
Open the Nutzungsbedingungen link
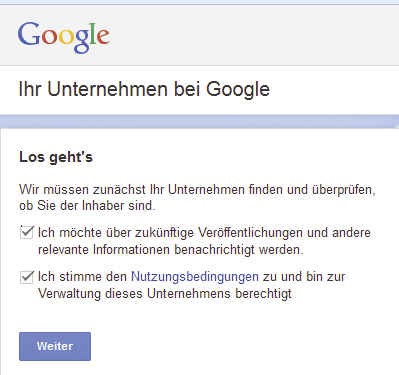[195, 277]
